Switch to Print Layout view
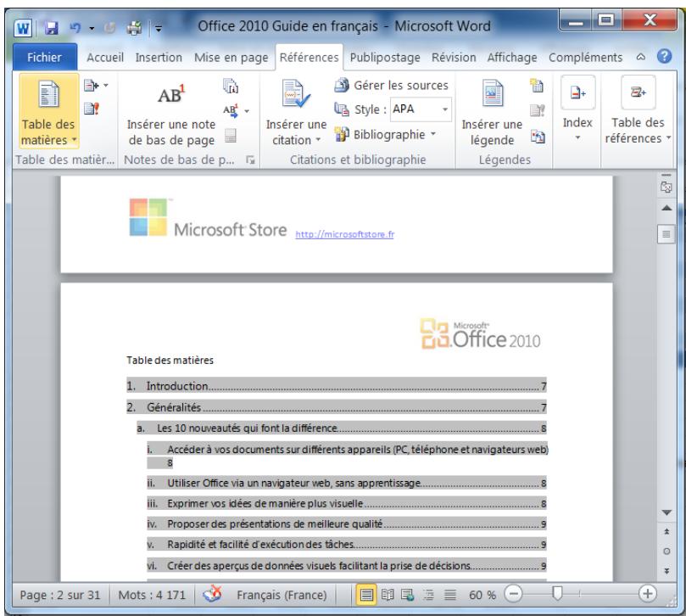This screenshot has height=616, width=686. click(x=366, y=595)
